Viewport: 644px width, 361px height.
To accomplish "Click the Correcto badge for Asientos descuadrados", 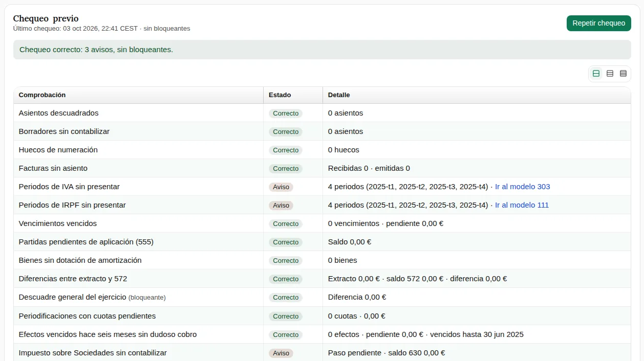I will click(x=286, y=114).
